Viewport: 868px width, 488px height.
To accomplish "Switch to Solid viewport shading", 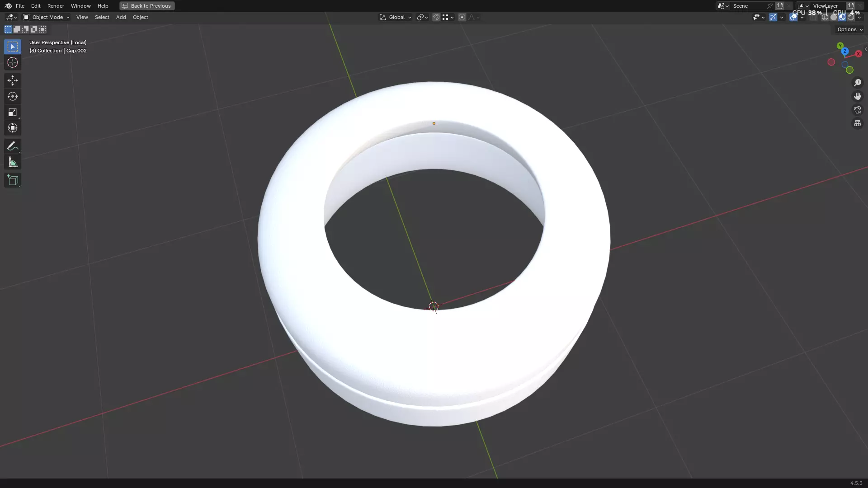I will point(834,17).
